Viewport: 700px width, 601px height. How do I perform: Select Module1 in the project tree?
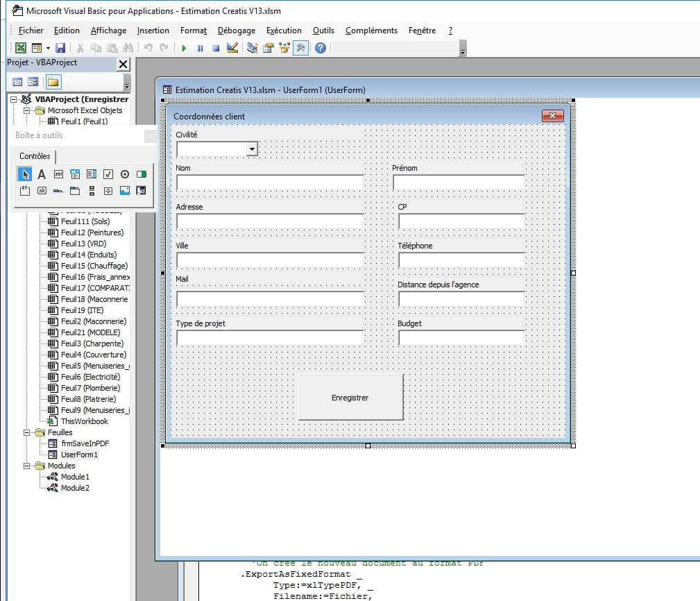75,477
